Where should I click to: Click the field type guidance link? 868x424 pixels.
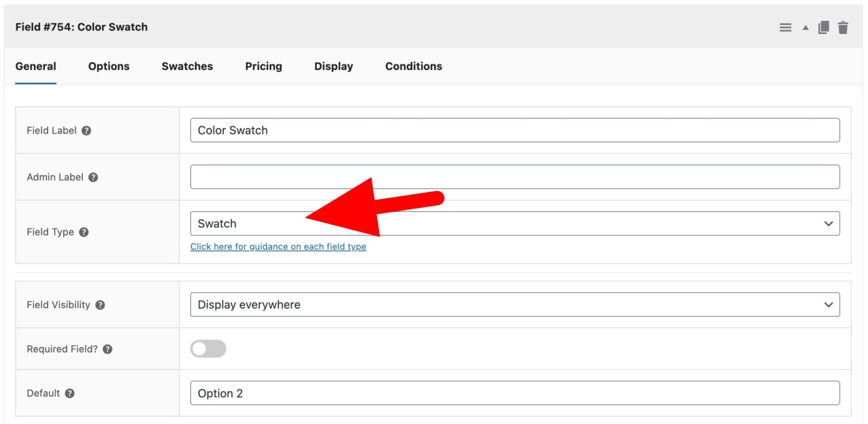[278, 246]
